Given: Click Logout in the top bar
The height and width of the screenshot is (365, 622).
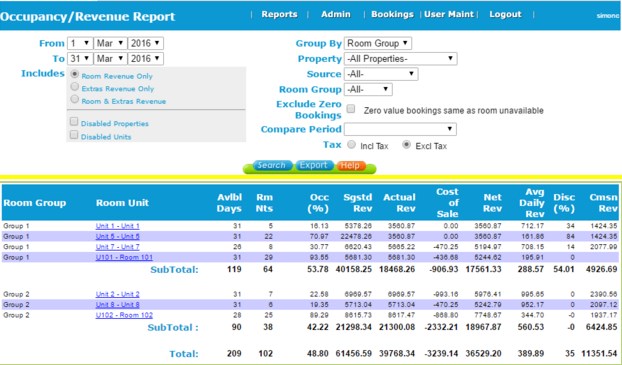Looking at the screenshot, I should [x=505, y=14].
